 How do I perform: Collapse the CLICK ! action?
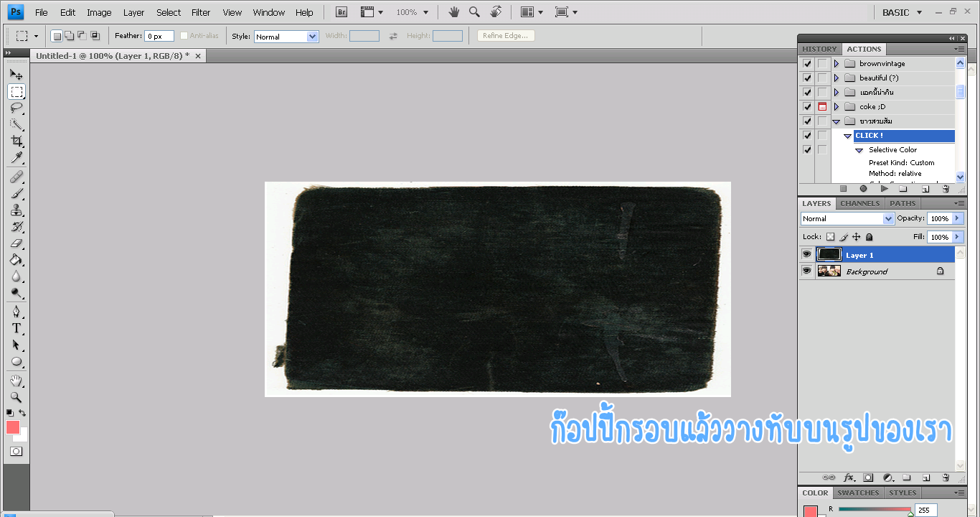coord(847,136)
